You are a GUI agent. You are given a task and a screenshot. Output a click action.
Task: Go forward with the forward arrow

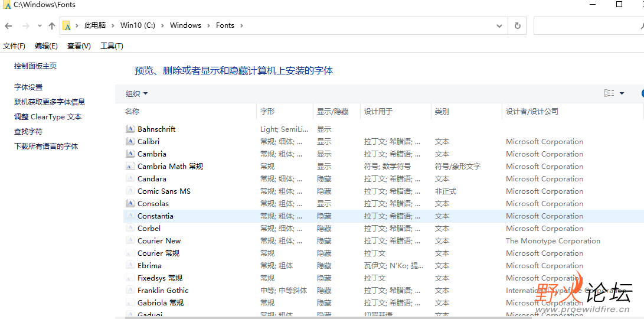coord(25,26)
